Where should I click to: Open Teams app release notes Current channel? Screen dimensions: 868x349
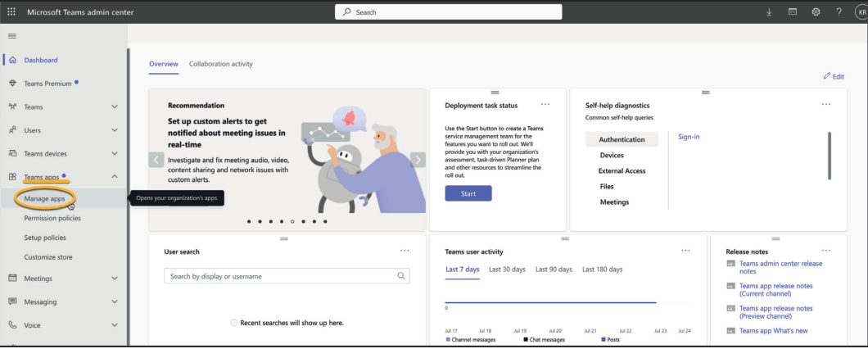pyautogui.click(x=776, y=290)
